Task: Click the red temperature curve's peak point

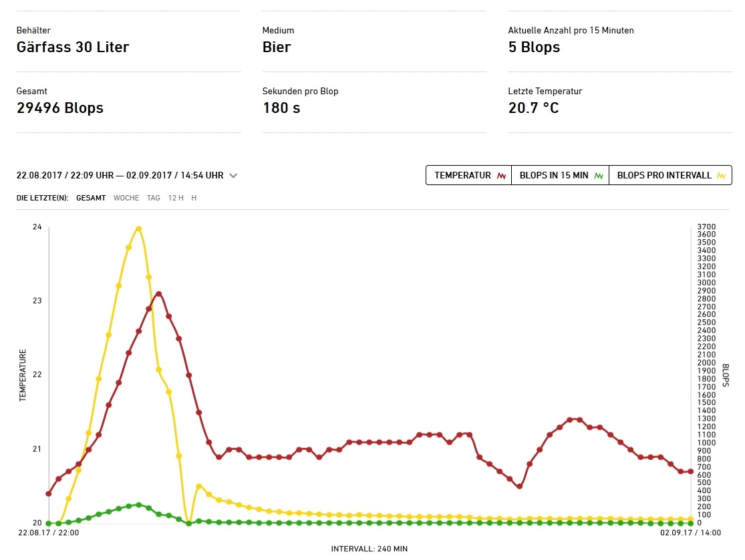Action: (158, 294)
